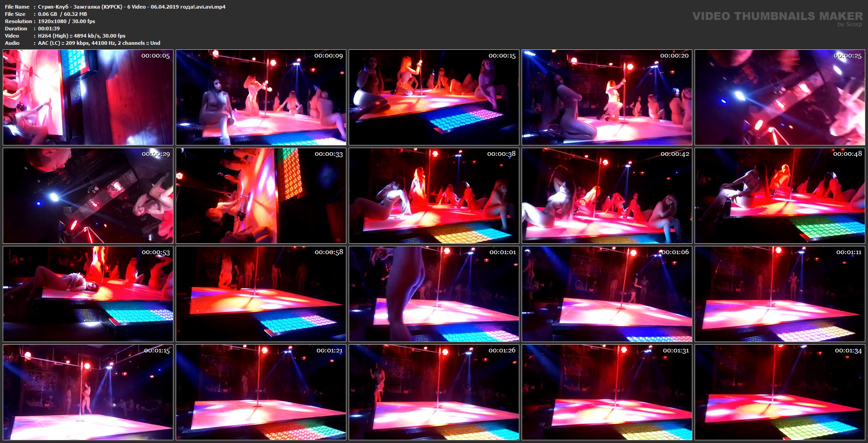Click the final 00:01:34 thumbnail
Screen dimensions: 868x443
[x=780, y=392]
